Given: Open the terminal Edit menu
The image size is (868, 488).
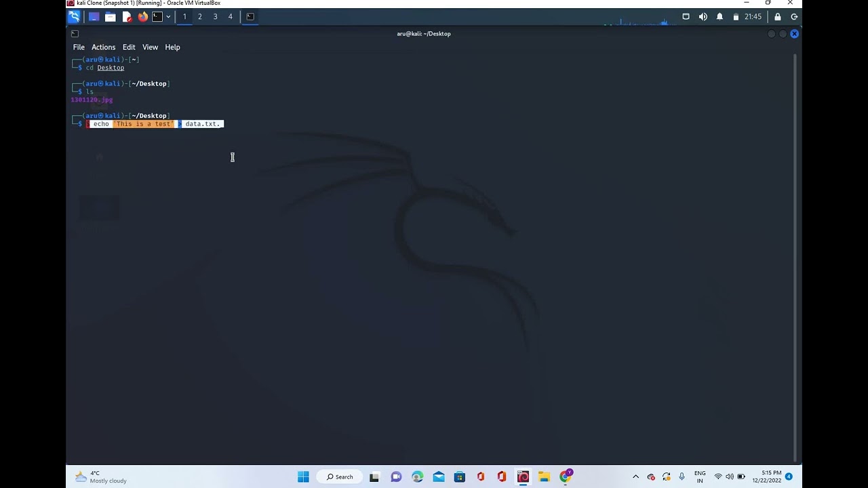Looking at the screenshot, I should click(129, 47).
